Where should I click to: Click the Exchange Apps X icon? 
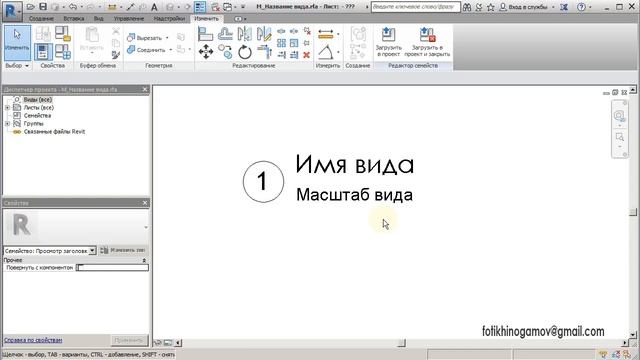click(x=564, y=7)
